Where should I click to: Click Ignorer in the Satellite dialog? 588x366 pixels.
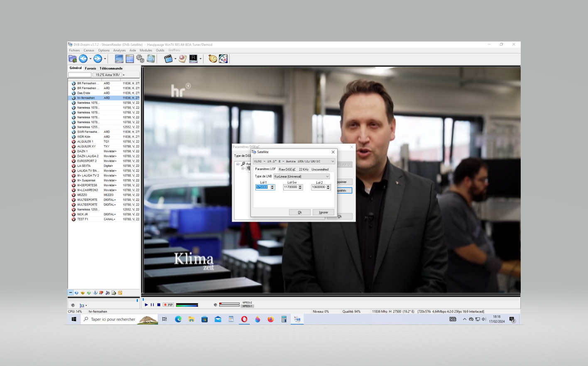323,212
